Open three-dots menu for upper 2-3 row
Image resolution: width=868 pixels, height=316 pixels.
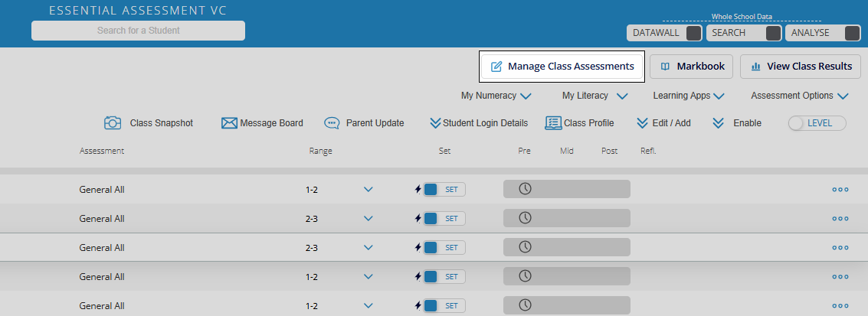coord(840,219)
